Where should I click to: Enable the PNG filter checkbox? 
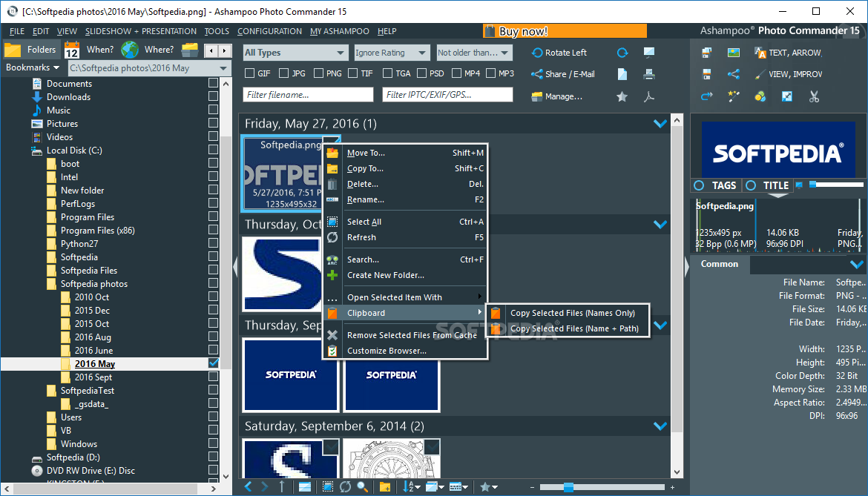[x=318, y=73]
